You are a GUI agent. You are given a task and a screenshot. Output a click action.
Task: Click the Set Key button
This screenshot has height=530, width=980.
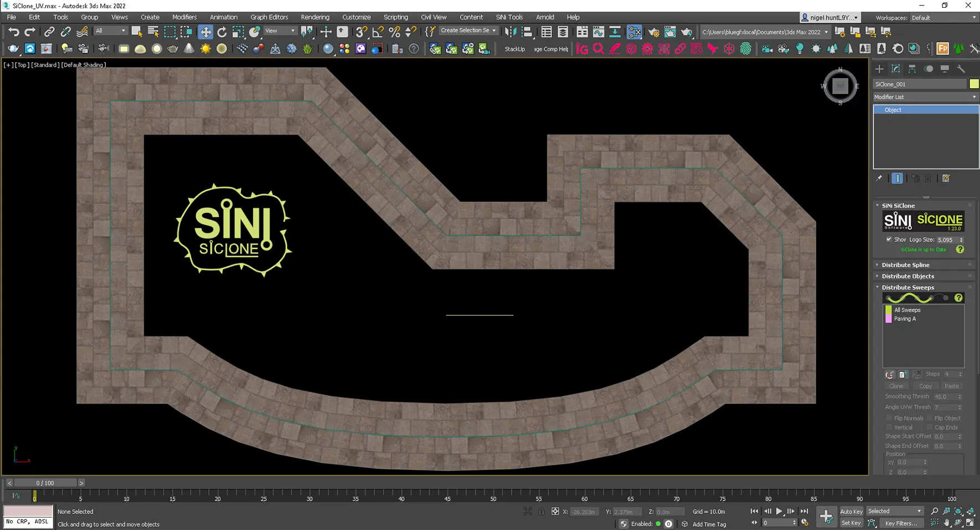pos(851,523)
